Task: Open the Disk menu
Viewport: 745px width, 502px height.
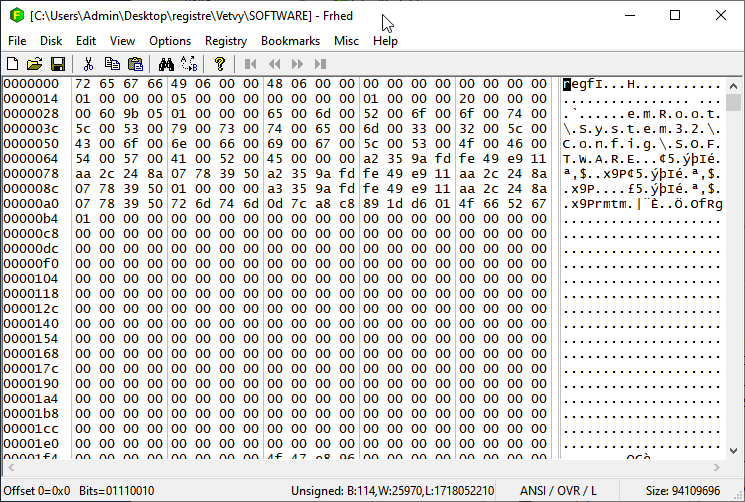Action: click(51, 41)
